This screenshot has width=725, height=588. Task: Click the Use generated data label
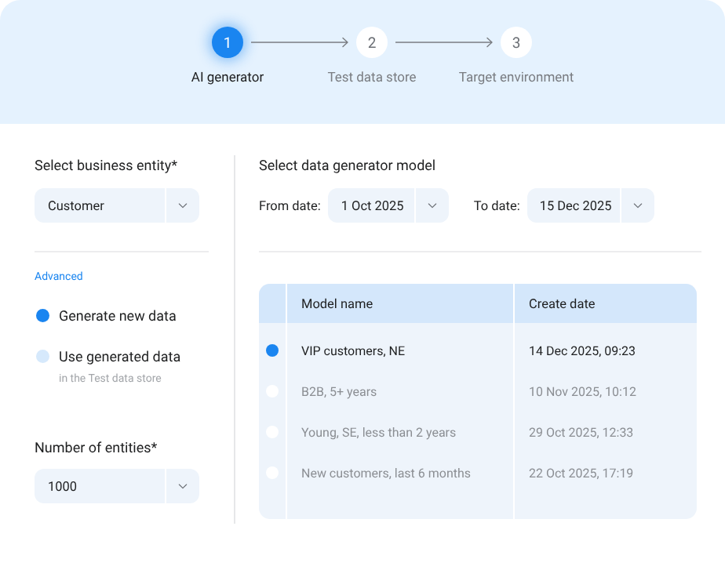coord(120,357)
